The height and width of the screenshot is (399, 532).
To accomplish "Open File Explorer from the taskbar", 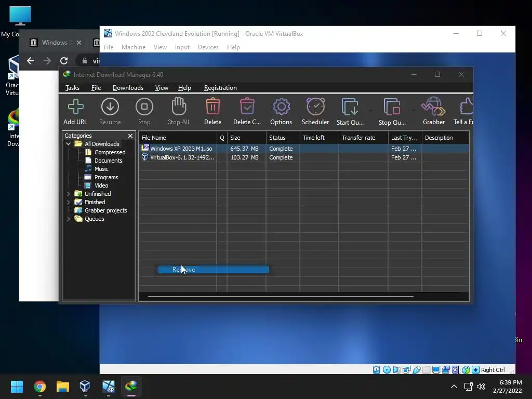I will click(63, 387).
